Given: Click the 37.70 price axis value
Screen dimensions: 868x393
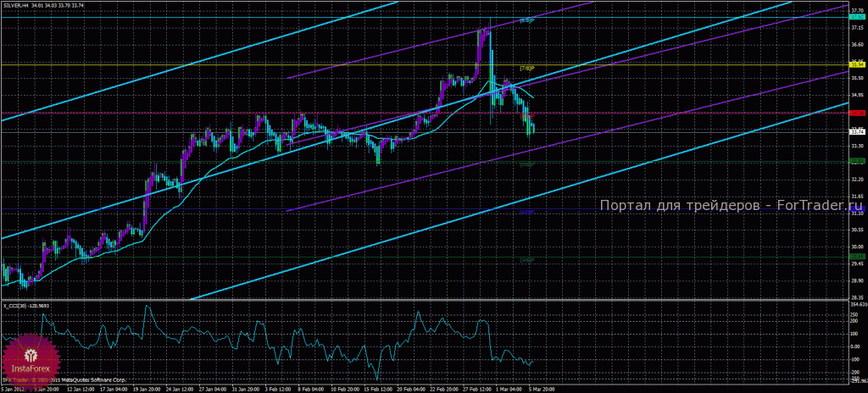Looking at the screenshot, I should [x=858, y=10].
